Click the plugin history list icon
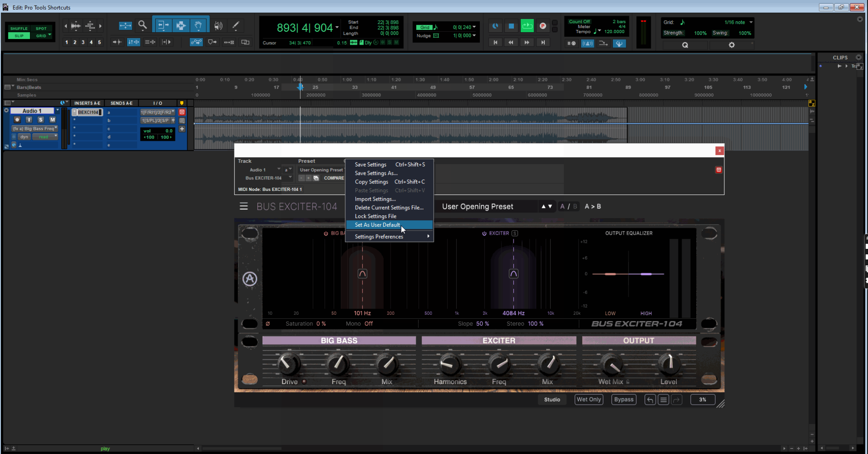 (664, 400)
